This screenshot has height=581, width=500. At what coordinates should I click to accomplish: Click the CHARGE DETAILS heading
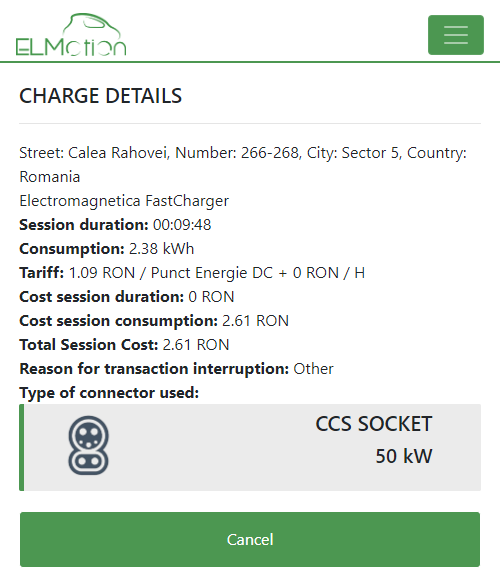(x=100, y=96)
